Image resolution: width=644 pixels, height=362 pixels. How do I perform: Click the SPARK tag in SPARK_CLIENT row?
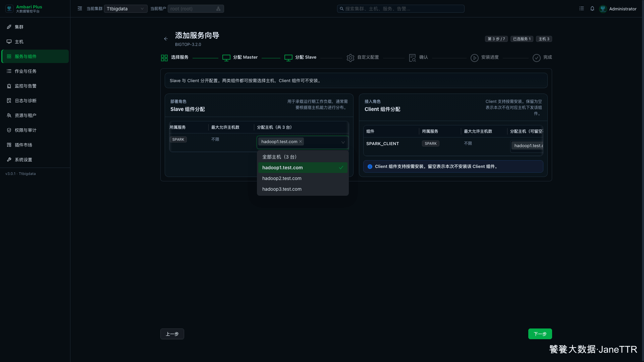[431, 143]
